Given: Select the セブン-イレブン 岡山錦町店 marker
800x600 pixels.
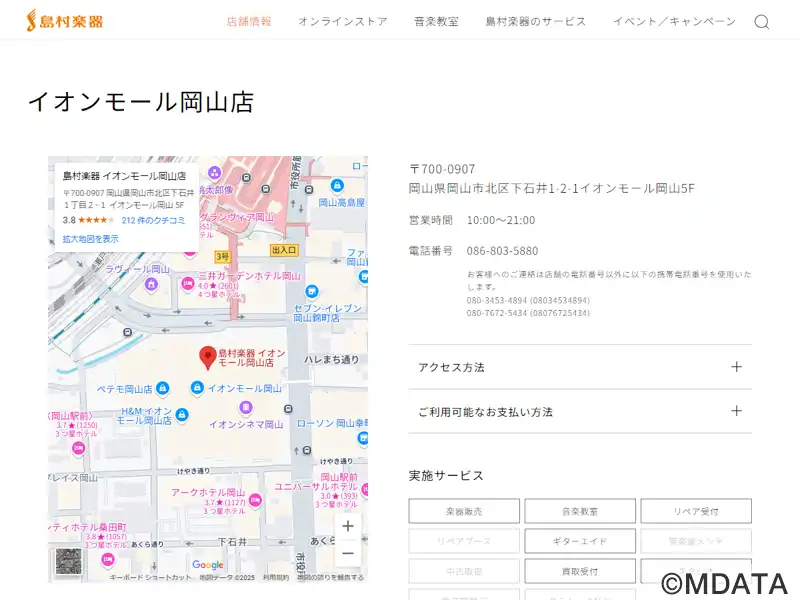Looking at the screenshot, I should (312, 291).
